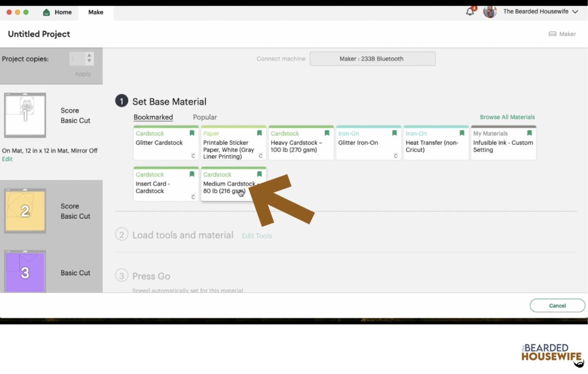The height and width of the screenshot is (374, 588).
Task: Open Browse All Materials link
Action: coord(507,117)
